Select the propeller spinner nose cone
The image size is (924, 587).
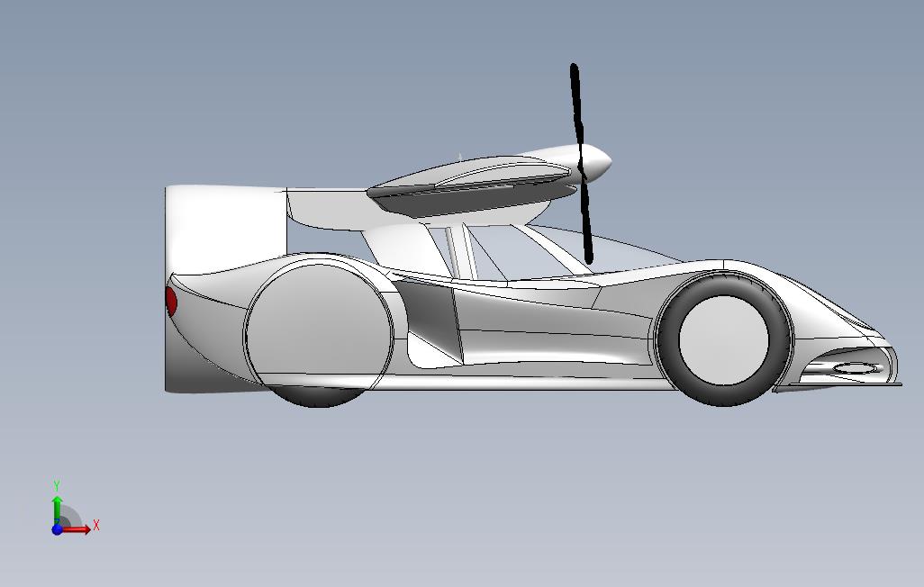597,163
